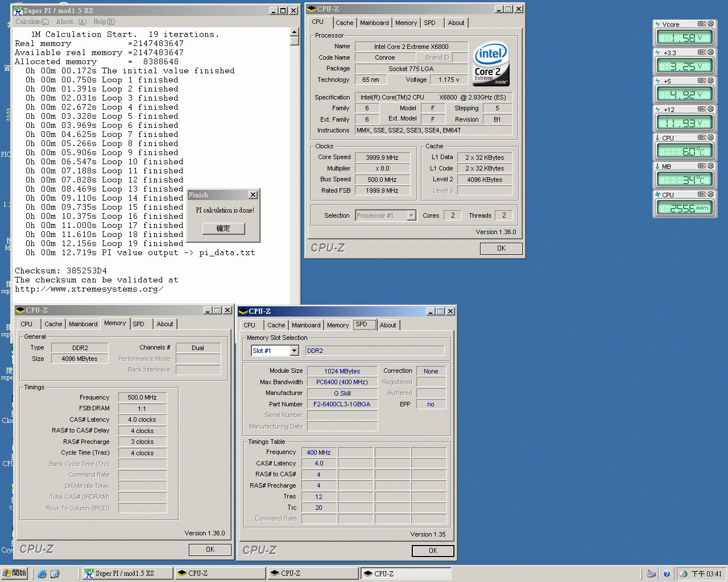Open the Slot #1 dropdown in SPD window
The image size is (728, 582).
pyautogui.click(x=294, y=351)
